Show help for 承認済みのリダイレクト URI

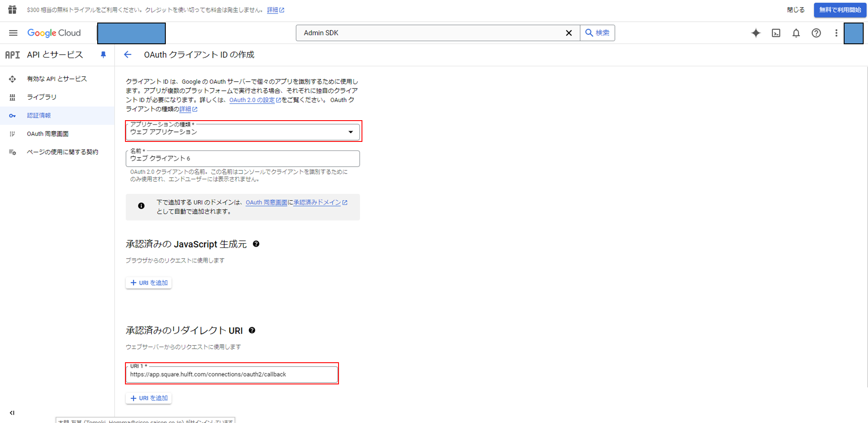point(252,330)
